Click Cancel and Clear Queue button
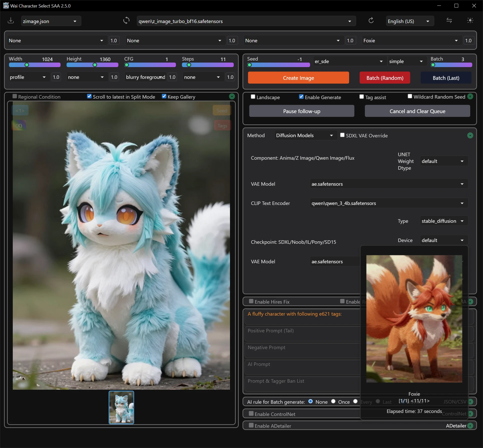This screenshot has width=483, height=448. pos(417,111)
